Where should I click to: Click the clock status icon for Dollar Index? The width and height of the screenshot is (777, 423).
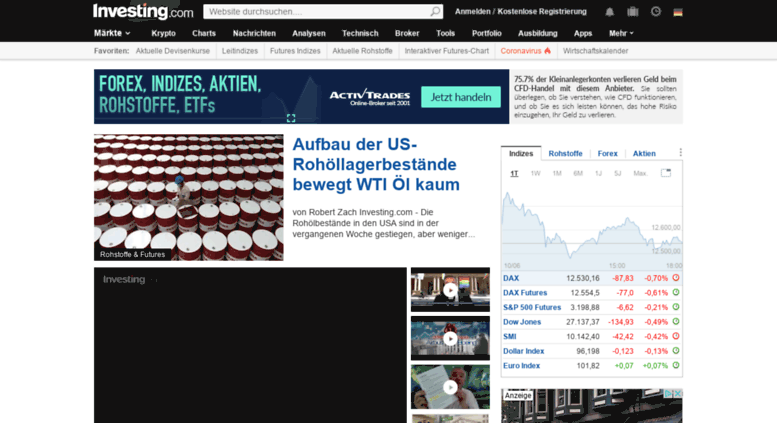[x=675, y=351]
